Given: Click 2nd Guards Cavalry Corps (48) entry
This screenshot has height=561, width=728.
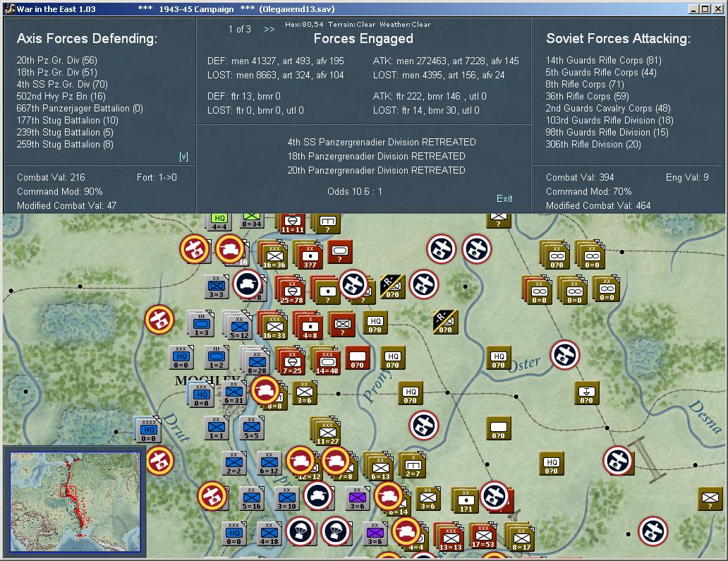Looking at the screenshot, I should pos(608,109).
